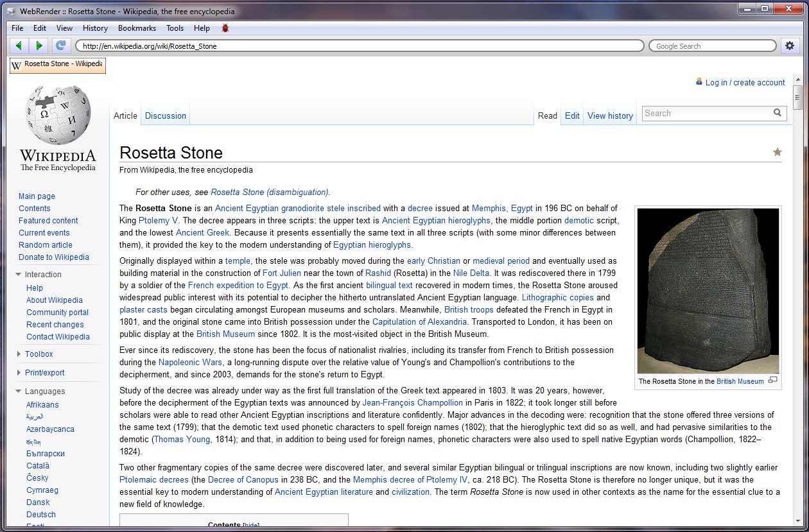Open Recent changes sidebar link
The image size is (809, 532).
55,325
